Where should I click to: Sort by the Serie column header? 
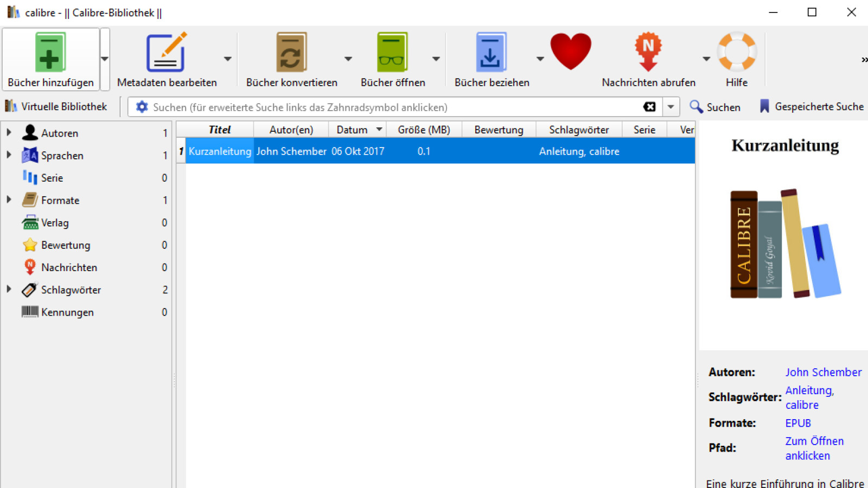(644, 130)
